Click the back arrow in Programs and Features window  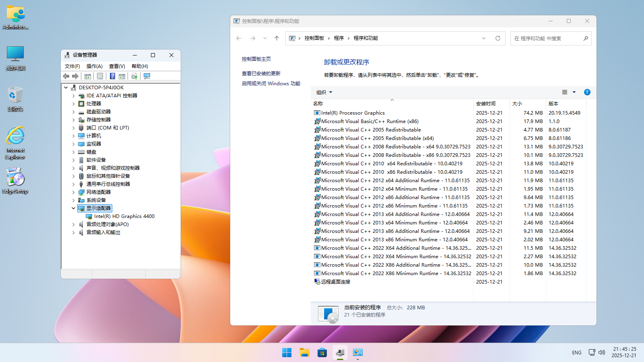pyautogui.click(x=239, y=38)
